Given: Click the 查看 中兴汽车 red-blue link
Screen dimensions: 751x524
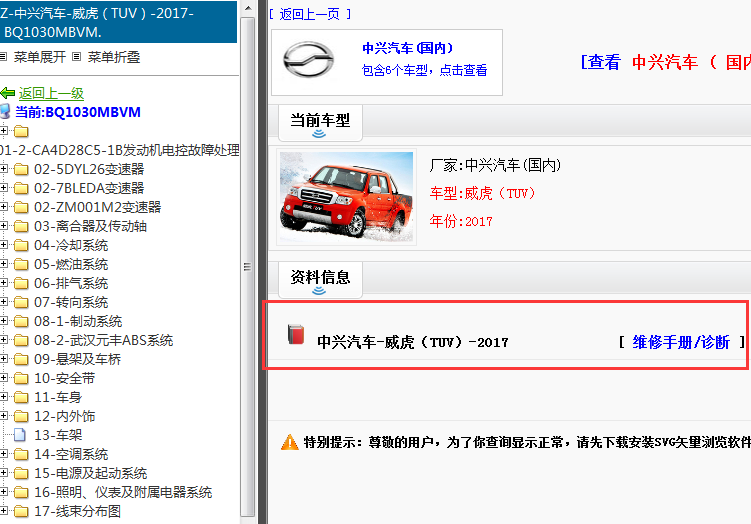Looking at the screenshot, I should click(x=666, y=62).
